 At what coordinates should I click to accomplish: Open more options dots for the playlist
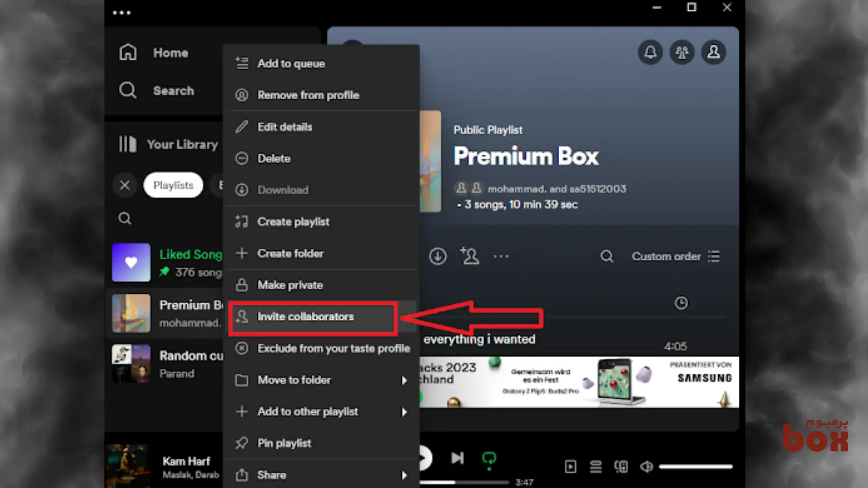(501, 257)
